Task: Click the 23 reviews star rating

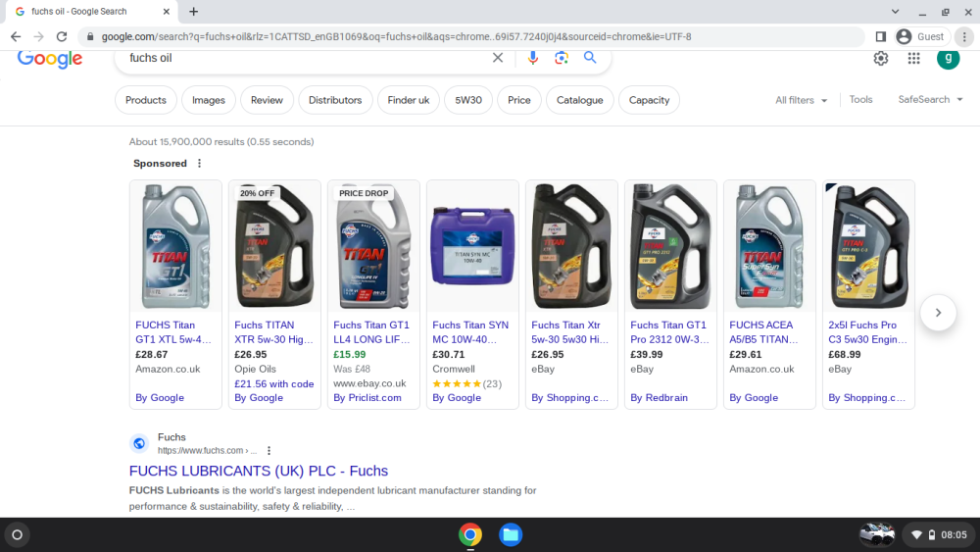Action: click(x=466, y=383)
